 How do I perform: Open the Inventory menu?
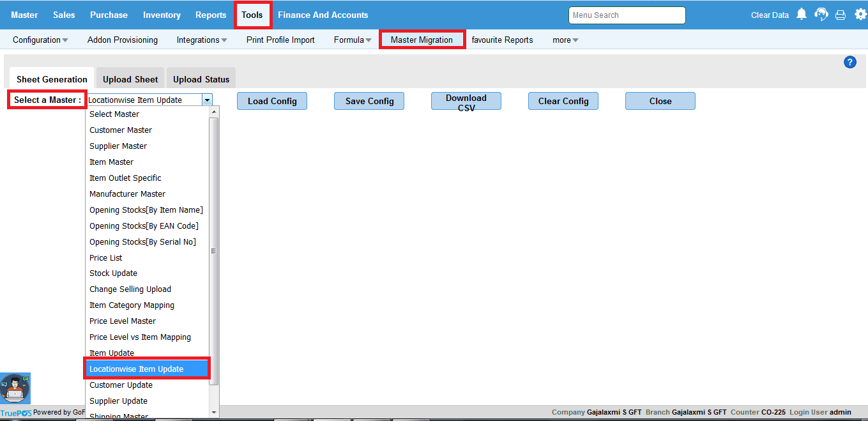pos(162,15)
